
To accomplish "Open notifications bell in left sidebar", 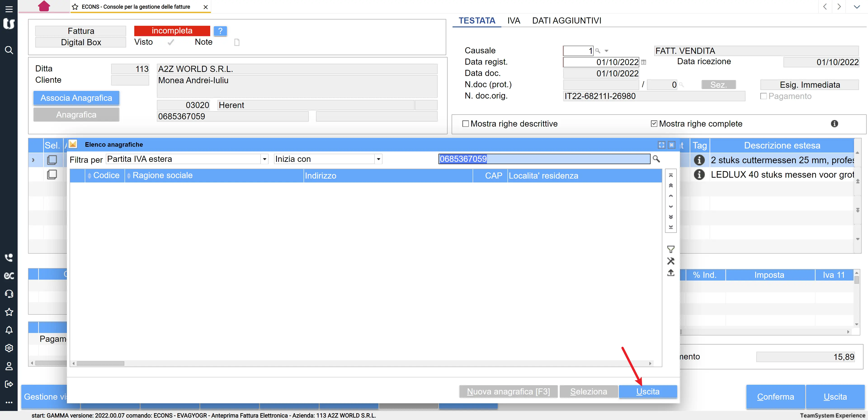I will coord(9,330).
